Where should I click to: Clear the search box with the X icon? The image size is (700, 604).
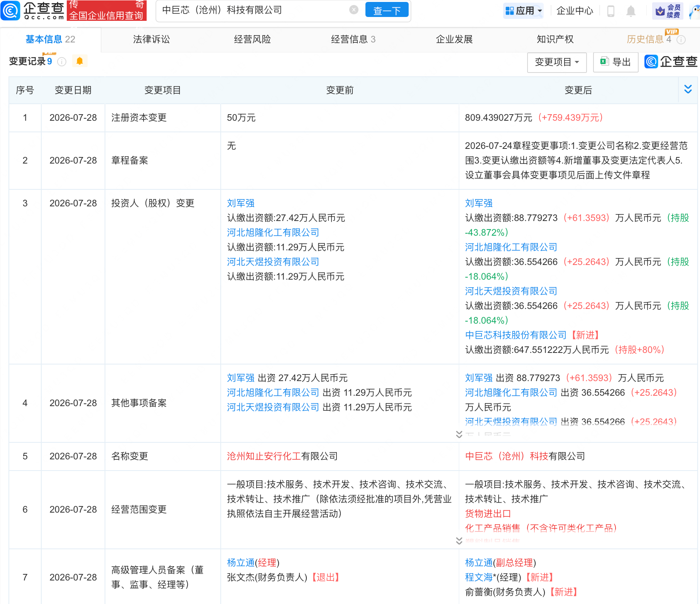(x=353, y=10)
